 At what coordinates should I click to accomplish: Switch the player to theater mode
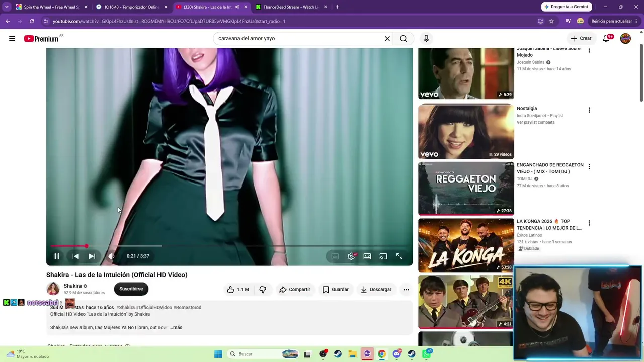pos(367,256)
